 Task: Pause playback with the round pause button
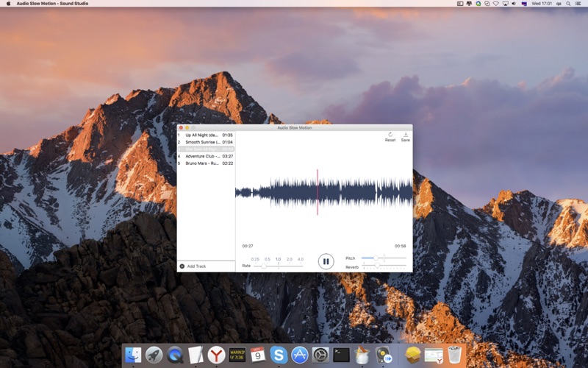point(326,261)
